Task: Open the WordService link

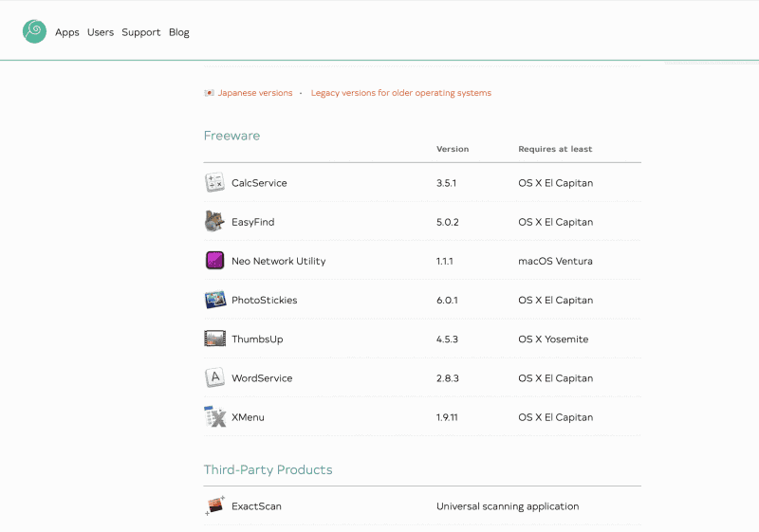Action: 262,378
